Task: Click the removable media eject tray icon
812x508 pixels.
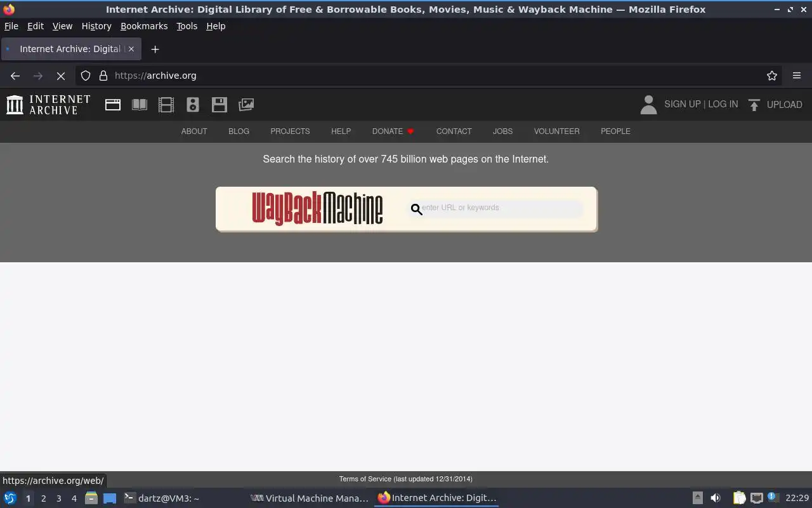Action: [697, 498]
